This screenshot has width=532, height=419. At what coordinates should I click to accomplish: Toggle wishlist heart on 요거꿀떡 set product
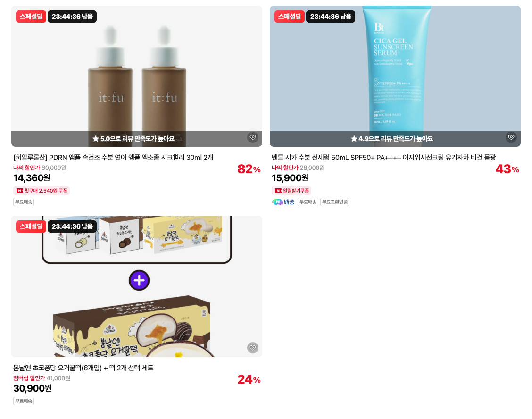(252, 348)
